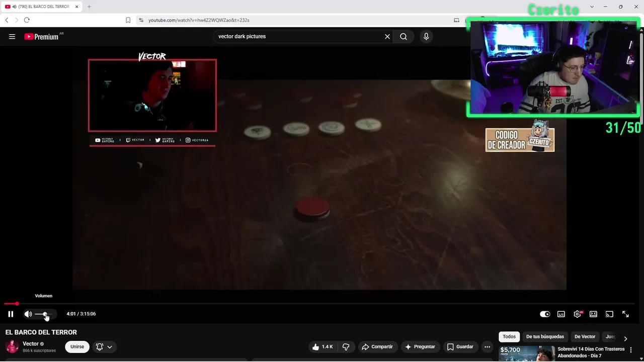Cast video to a TV
This screenshot has width=644, height=362.
(x=609, y=314)
